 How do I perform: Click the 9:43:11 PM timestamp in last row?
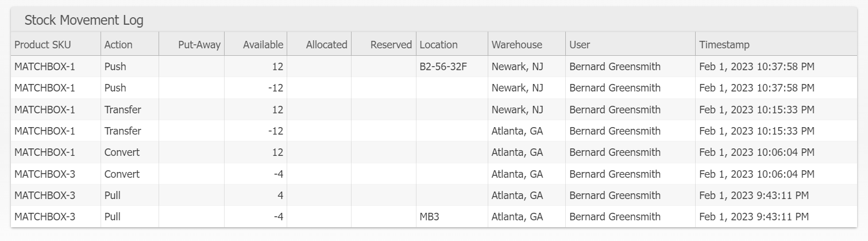[754, 217]
